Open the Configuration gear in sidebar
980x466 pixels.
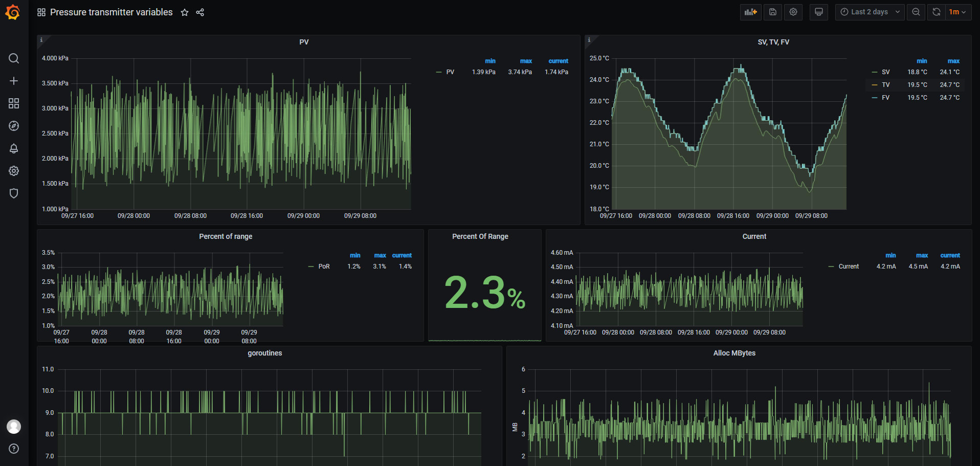pyautogui.click(x=14, y=171)
